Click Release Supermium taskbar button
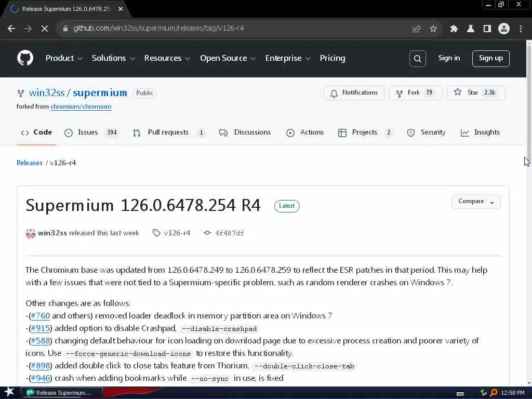Image resolution: width=532 pixels, height=399 pixels. (x=62, y=393)
